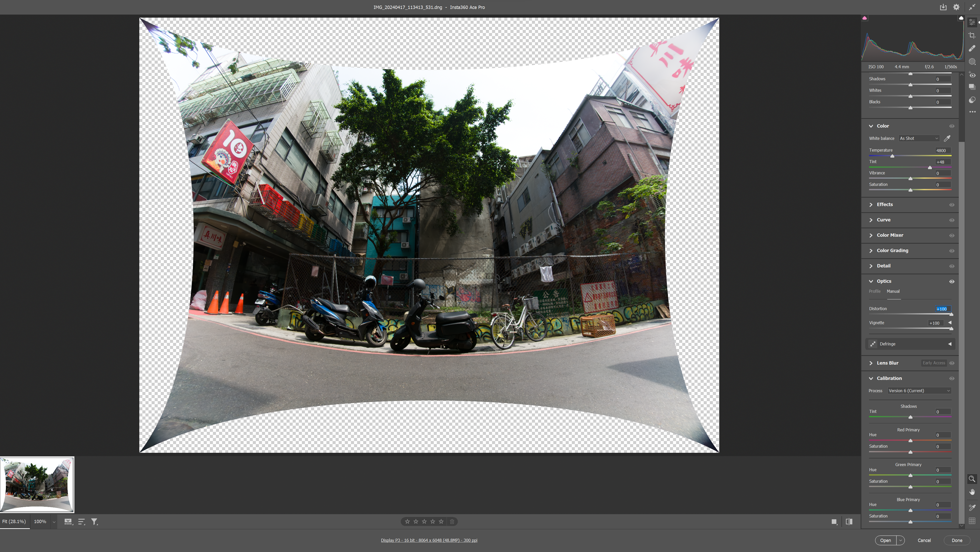Select the Hand tool
The height and width of the screenshot is (552, 980).
[972, 492]
